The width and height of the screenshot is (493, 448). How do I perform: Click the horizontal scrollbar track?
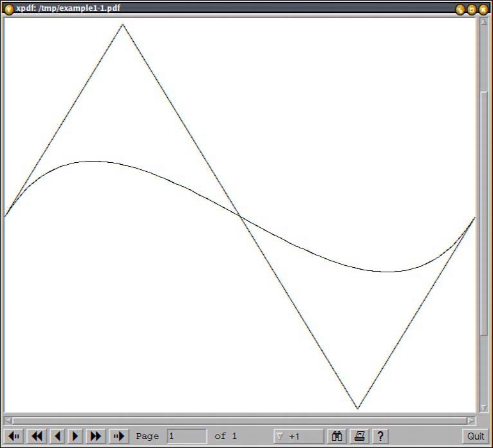pyautogui.click(x=238, y=420)
